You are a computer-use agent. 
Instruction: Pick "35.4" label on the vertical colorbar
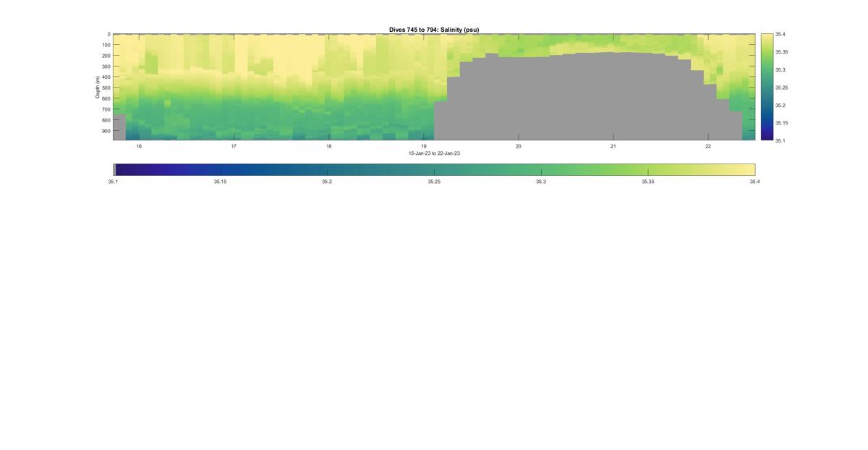(780, 34)
